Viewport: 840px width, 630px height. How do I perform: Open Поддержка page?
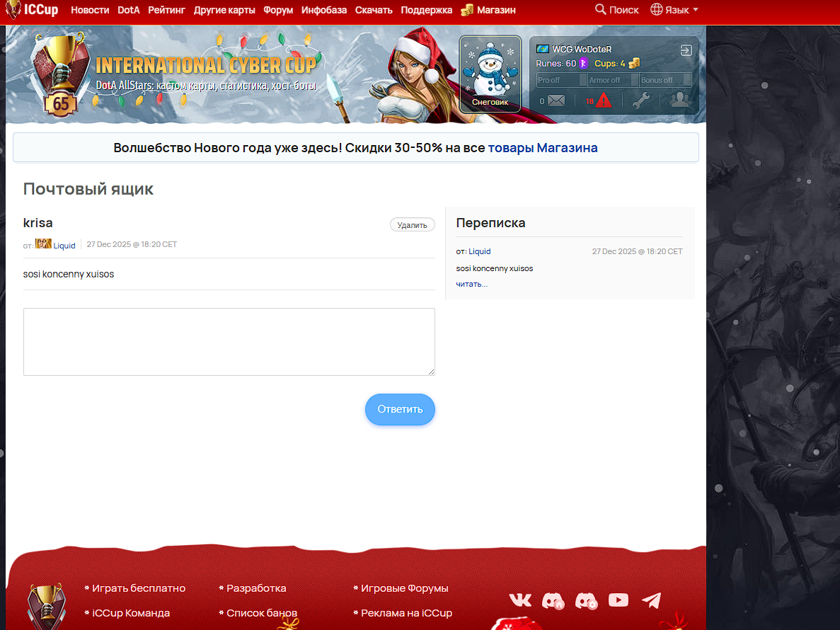[427, 10]
